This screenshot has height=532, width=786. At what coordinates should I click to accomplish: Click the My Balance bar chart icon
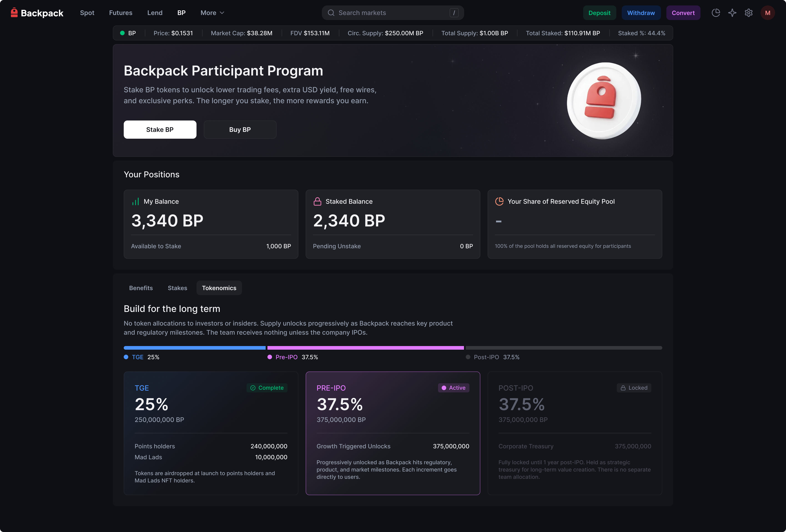point(135,202)
